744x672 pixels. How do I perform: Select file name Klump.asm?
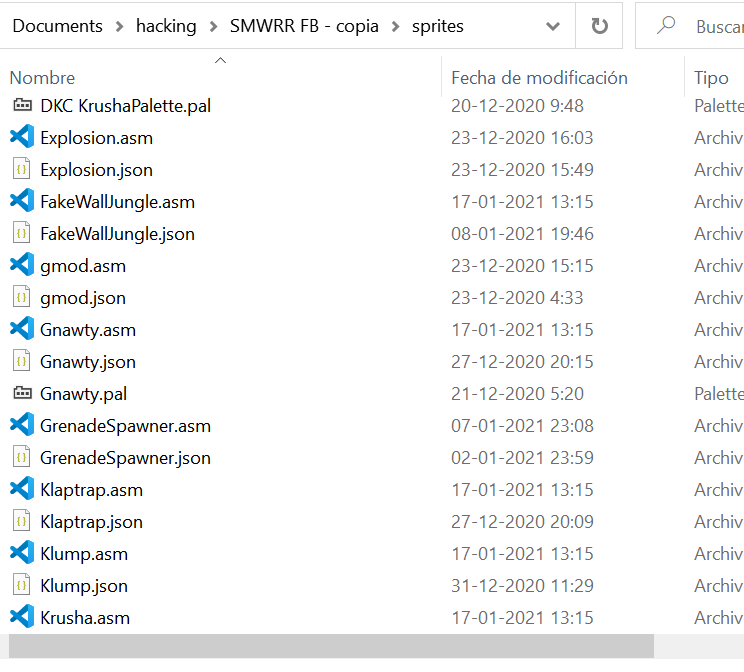click(x=84, y=554)
